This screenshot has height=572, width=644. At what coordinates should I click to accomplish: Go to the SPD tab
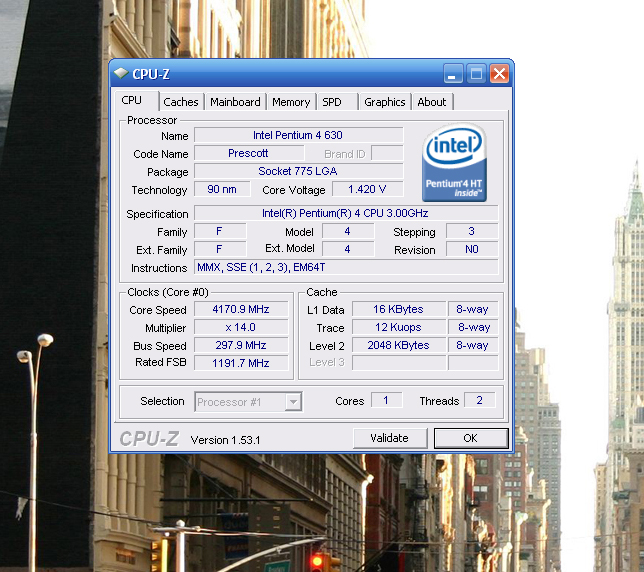tap(337, 102)
